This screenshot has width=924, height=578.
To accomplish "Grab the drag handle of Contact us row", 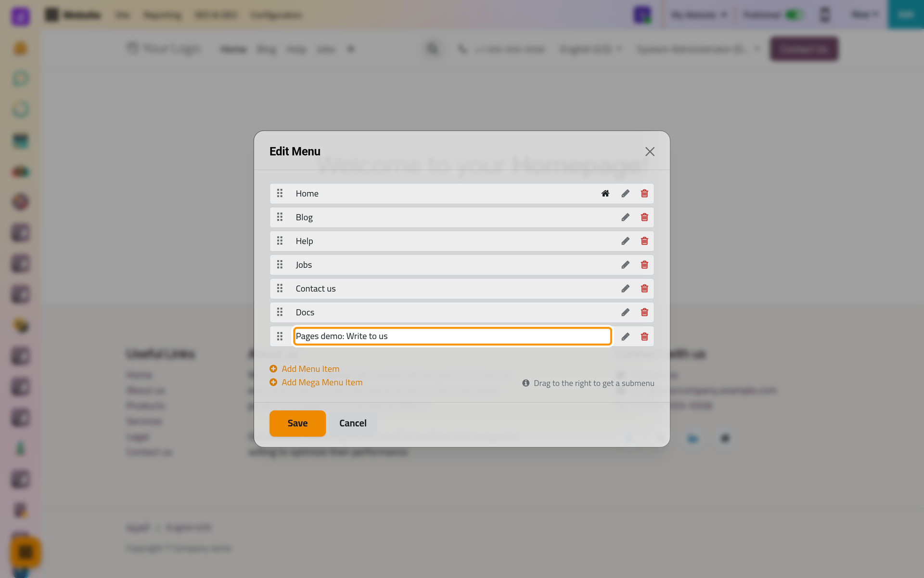I will (x=280, y=288).
